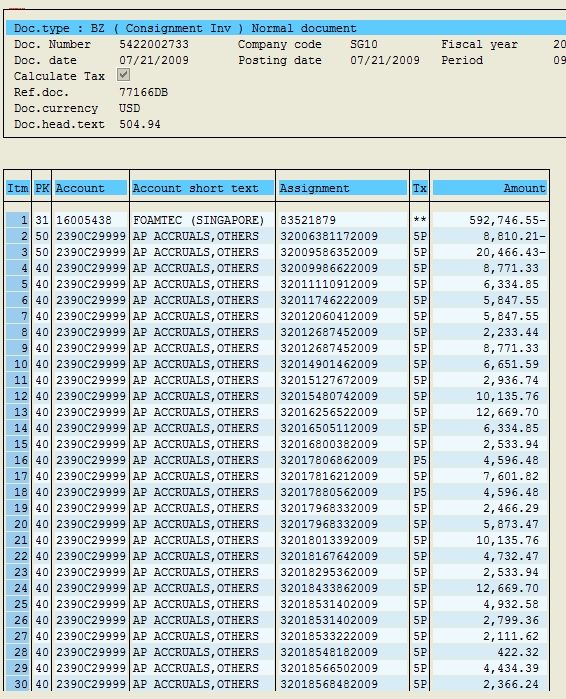Viewport: 566px width, 699px height.
Task: Click the PK column header
Action: point(42,188)
